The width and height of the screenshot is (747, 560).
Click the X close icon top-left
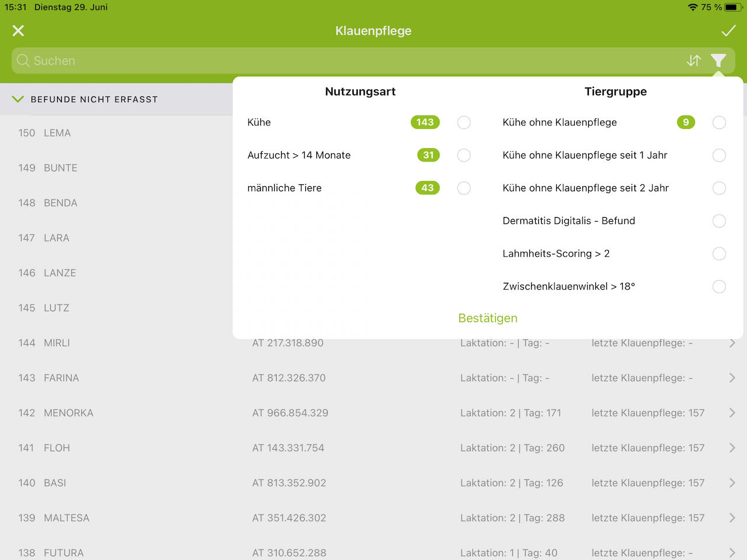pos(18,31)
